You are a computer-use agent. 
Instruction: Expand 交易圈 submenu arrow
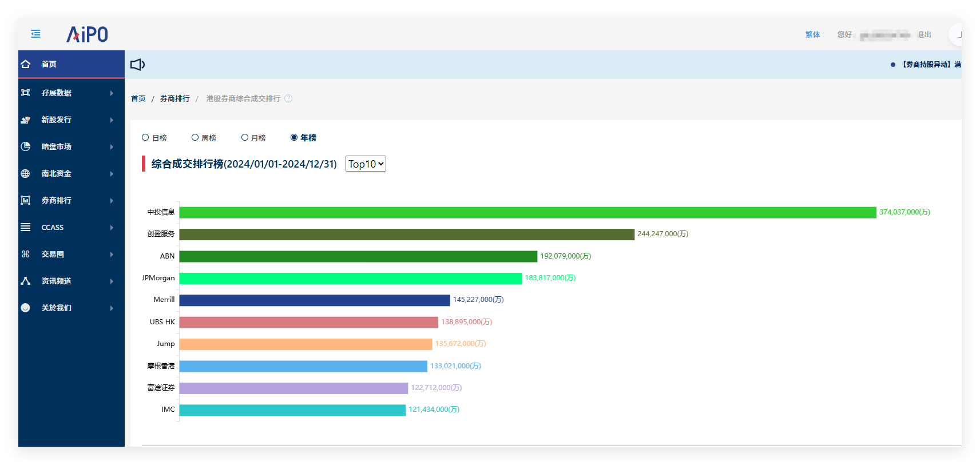112,255
